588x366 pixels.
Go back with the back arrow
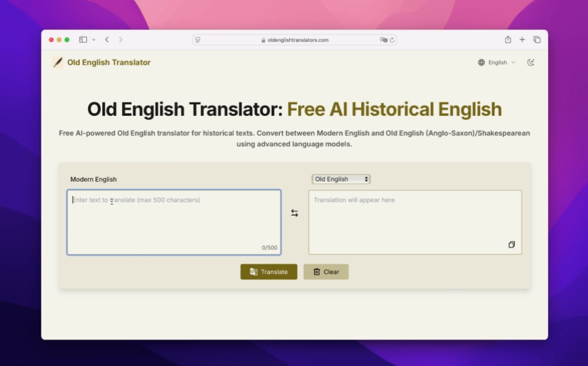(x=107, y=39)
